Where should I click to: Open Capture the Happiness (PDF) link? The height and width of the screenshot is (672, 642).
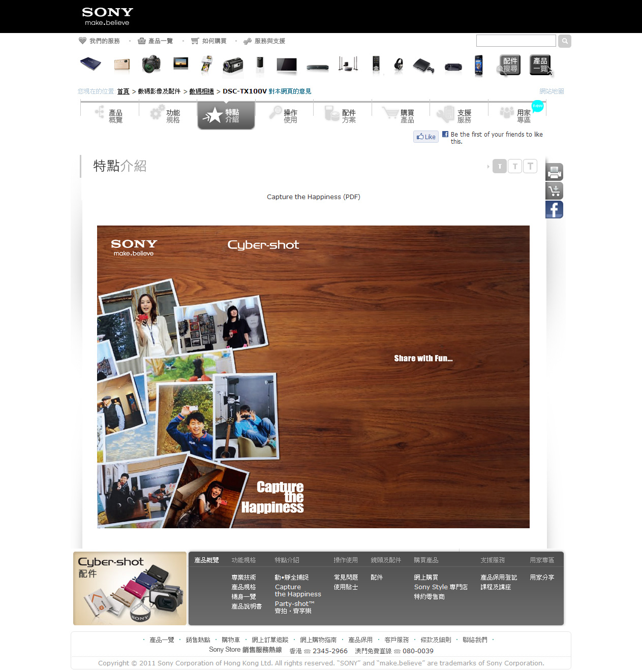click(313, 197)
